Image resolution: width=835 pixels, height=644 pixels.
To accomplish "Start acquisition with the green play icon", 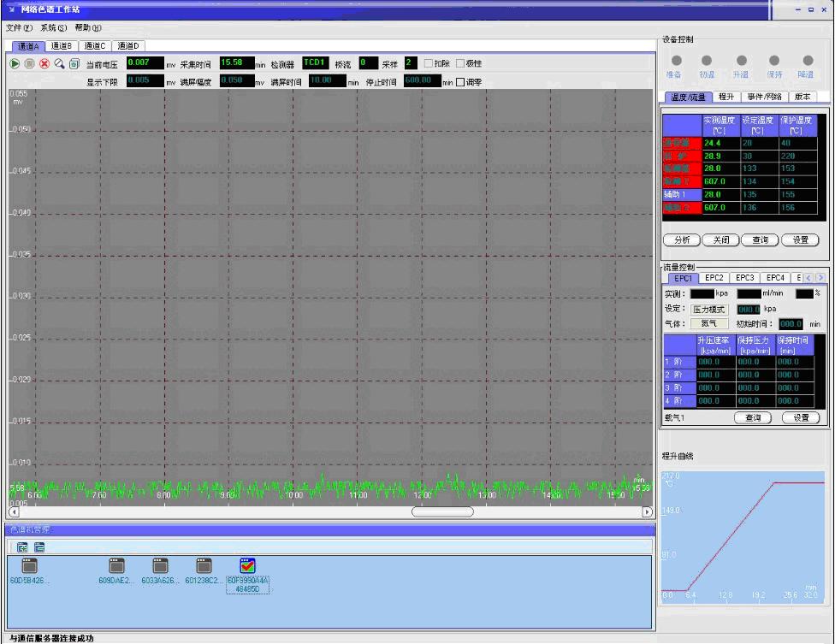I will click(x=15, y=63).
